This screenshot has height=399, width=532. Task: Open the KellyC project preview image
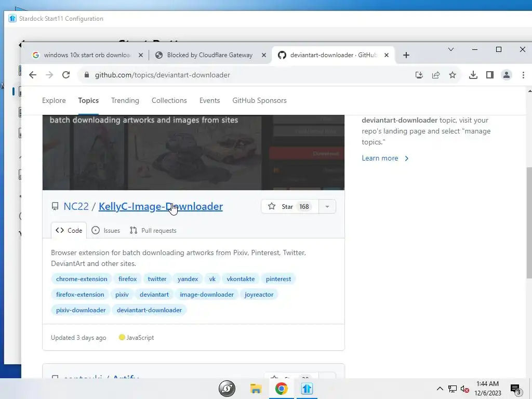(193, 152)
